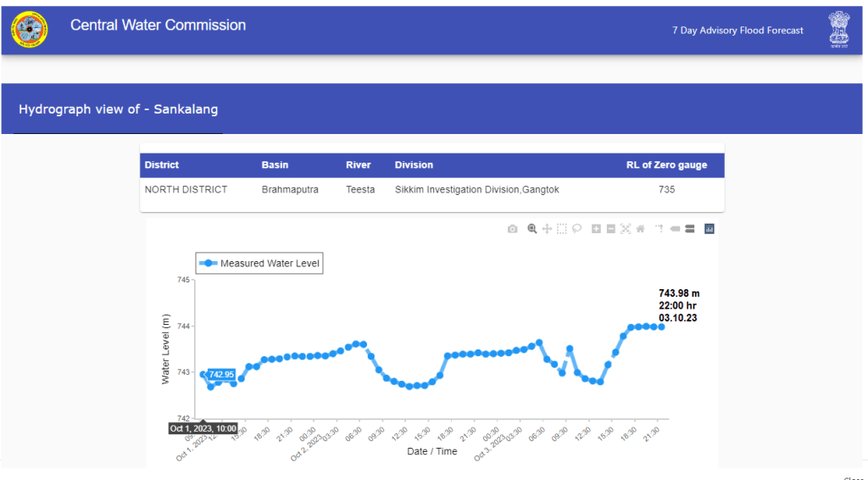Download plot as PNG camera icon
The width and height of the screenshot is (868, 480).
click(512, 229)
